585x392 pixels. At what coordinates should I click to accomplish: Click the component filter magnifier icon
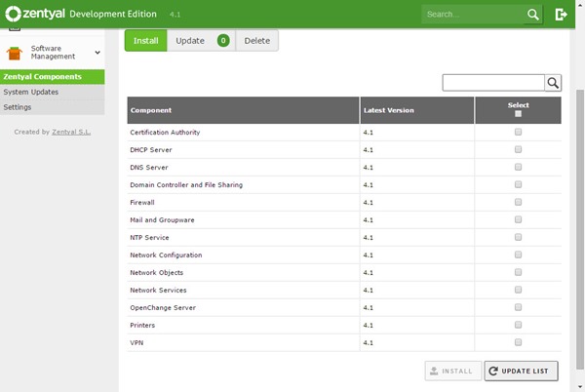[x=553, y=83]
